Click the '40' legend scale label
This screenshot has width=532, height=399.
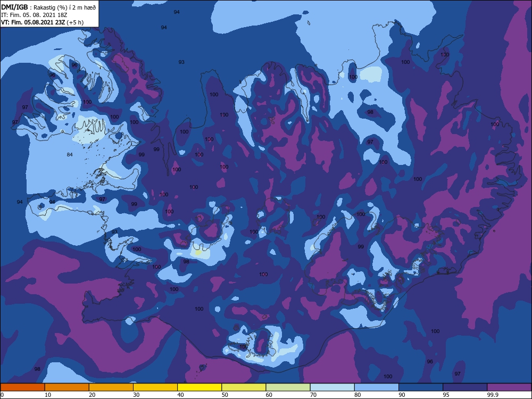180,395
